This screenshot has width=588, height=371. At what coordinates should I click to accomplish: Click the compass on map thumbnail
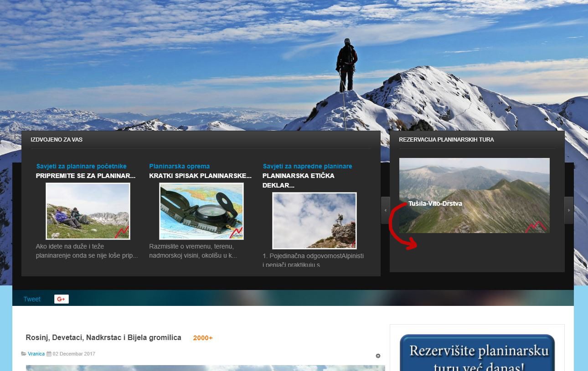pyautogui.click(x=201, y=211)
